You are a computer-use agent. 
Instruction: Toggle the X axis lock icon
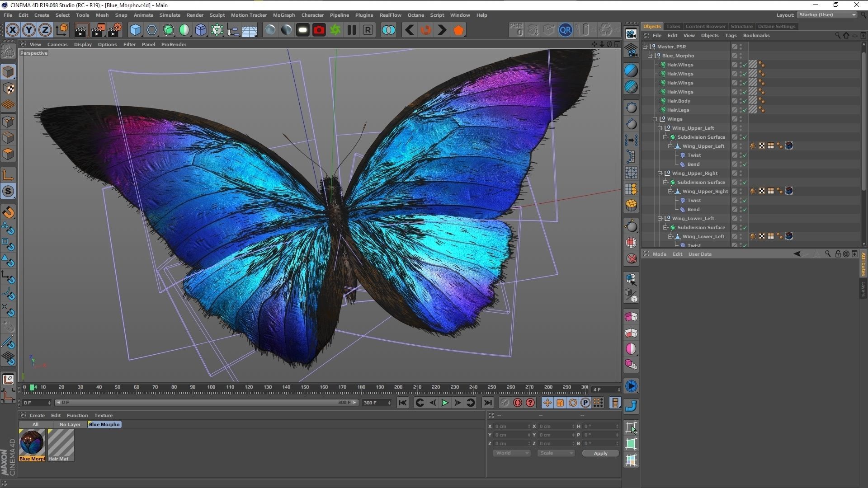point(13,30)
